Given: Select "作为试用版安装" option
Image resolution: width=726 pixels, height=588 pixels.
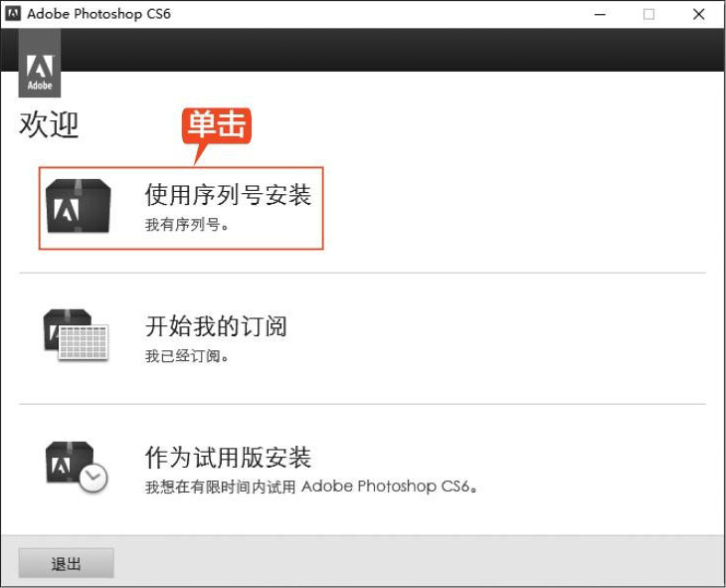Looking at the screenshot, I should click(228, 458).
